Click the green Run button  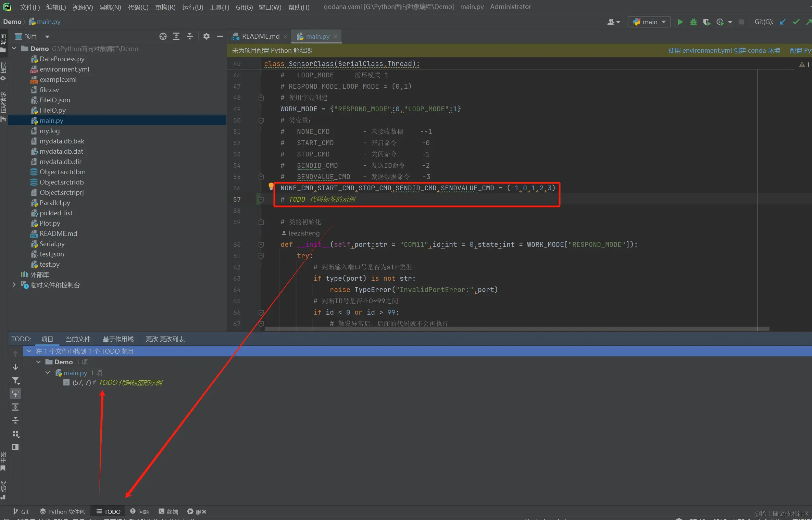680,22
